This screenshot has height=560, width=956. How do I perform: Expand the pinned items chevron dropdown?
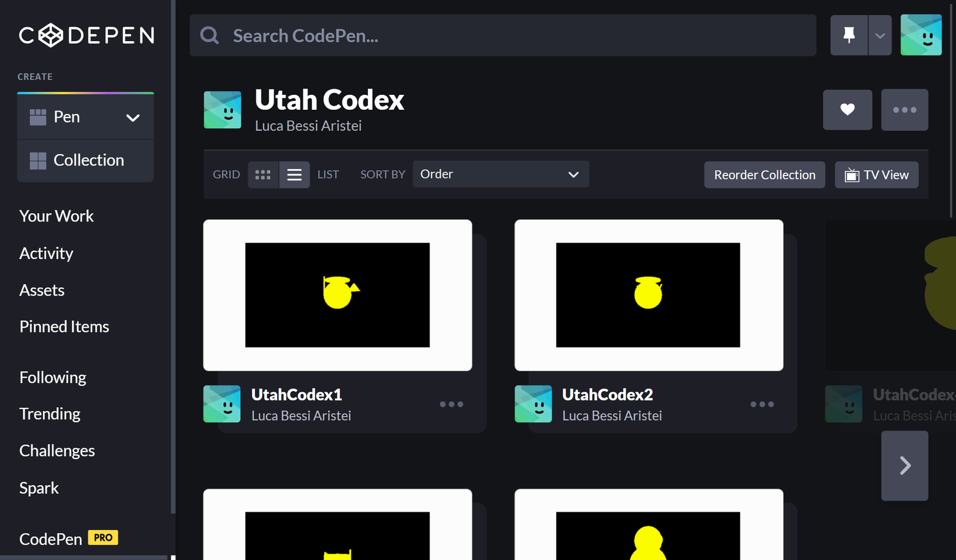tap(880, 35)
